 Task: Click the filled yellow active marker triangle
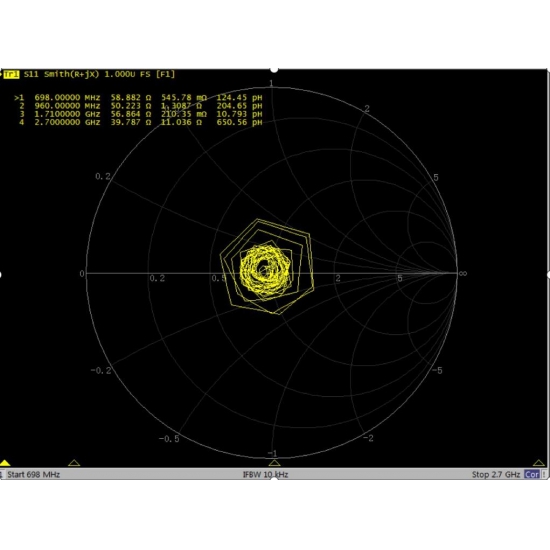(5, 463)
